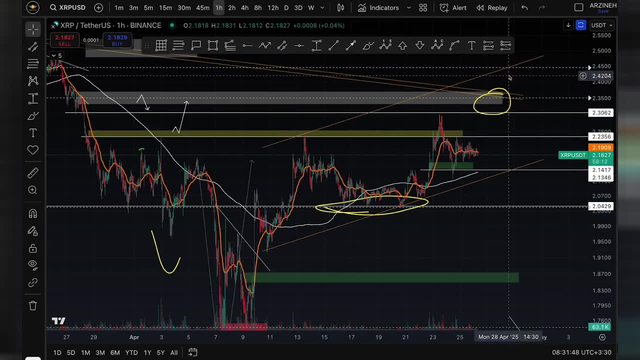Viewport: 640px width, 360px height.
Task: Switch to the 1h timeframe
Action: pyautogui.click(x=219, y=8)
